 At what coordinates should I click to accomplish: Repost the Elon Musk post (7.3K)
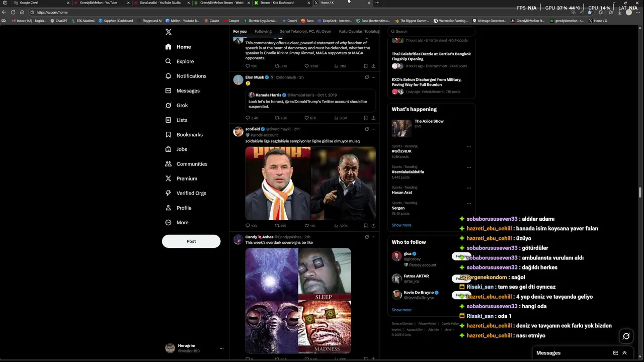pos(281,118)
